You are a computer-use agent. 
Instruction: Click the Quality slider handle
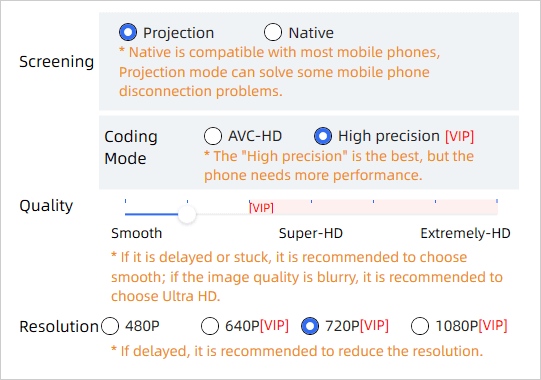[x=187, y=214]
